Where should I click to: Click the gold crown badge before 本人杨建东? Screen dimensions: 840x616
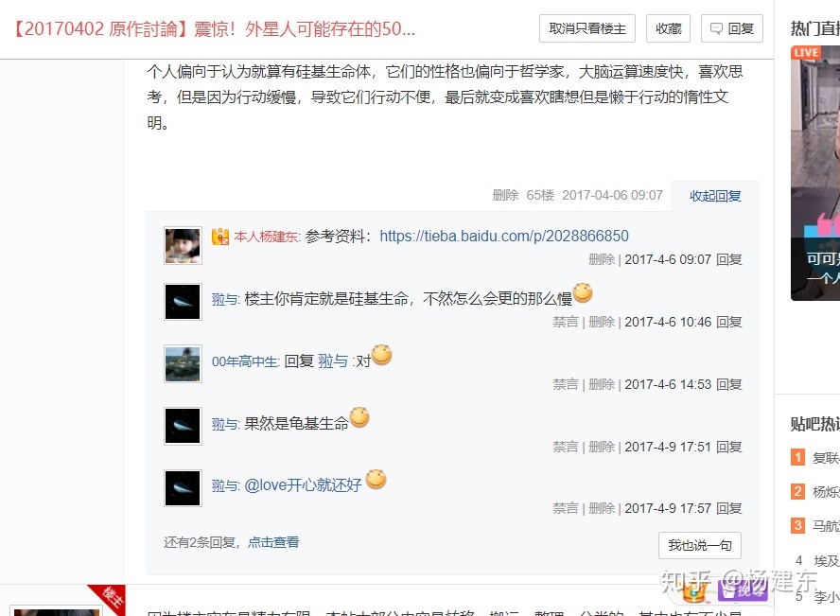point(220,237)
